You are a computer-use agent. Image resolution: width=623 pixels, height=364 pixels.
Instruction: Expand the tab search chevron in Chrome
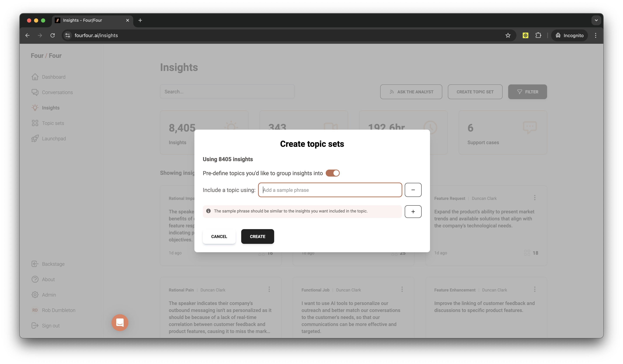596,20
